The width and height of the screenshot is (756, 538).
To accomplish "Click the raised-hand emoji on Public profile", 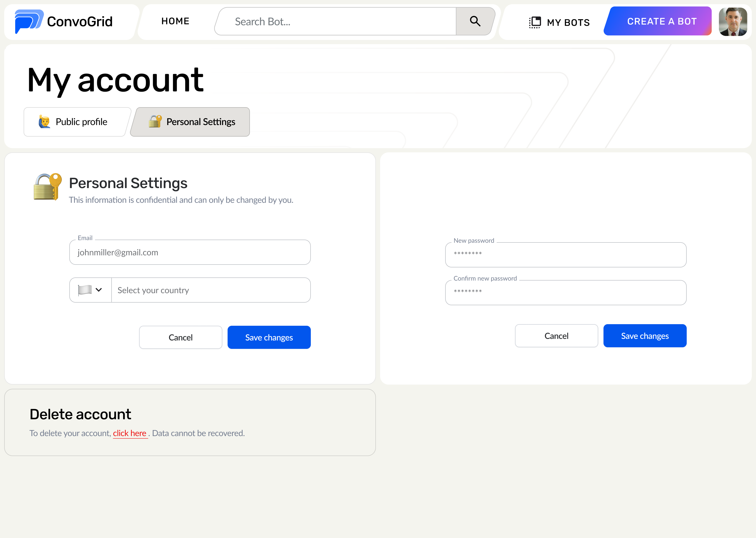I will [x=44, y=122].
